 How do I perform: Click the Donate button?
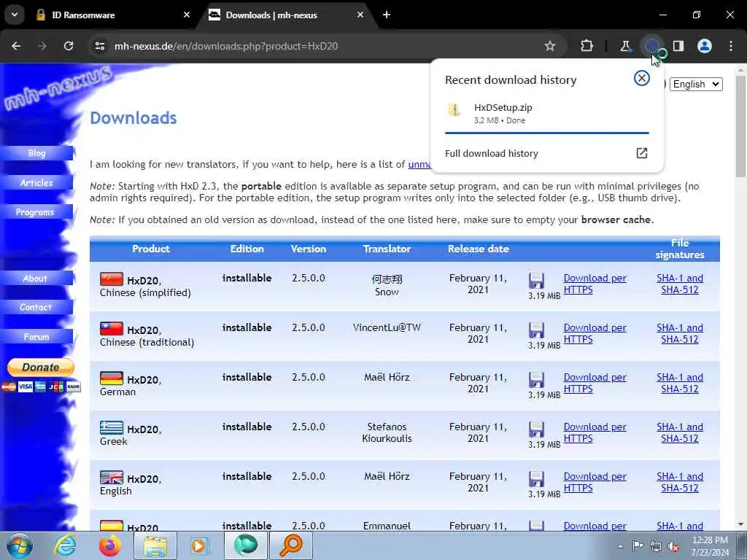click(41, 367)
